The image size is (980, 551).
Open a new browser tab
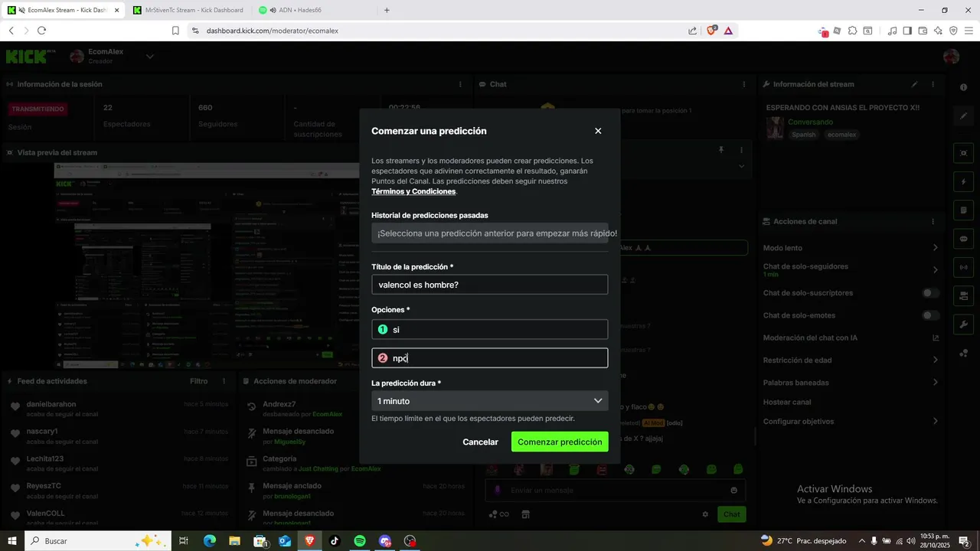(x=387, y=10)
